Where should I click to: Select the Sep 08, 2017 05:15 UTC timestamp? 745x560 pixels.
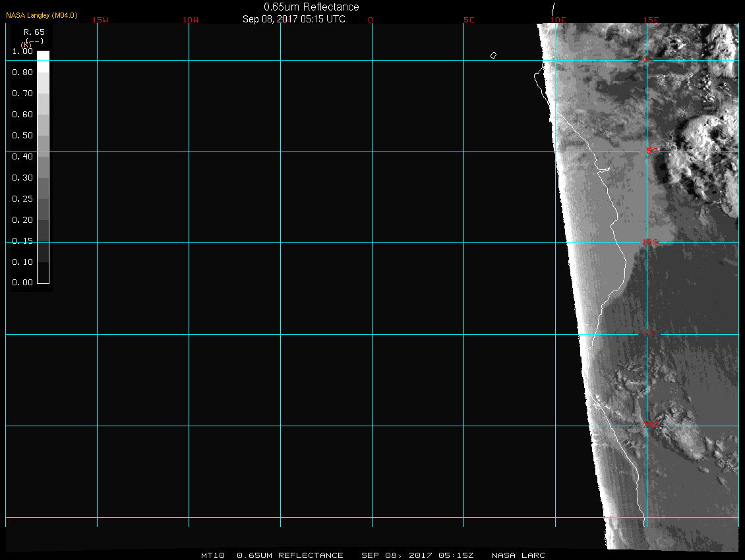click(x=294, y=19)
